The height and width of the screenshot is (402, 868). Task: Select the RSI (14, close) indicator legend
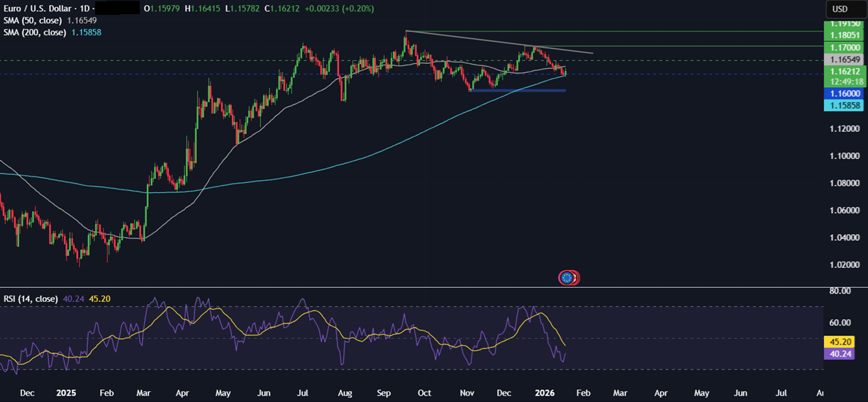[31, 298]
